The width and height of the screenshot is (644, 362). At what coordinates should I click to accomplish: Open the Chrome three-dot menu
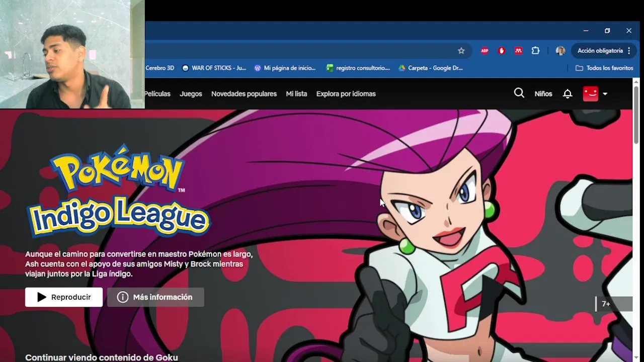pyautogui.click(x=629, y=51)
